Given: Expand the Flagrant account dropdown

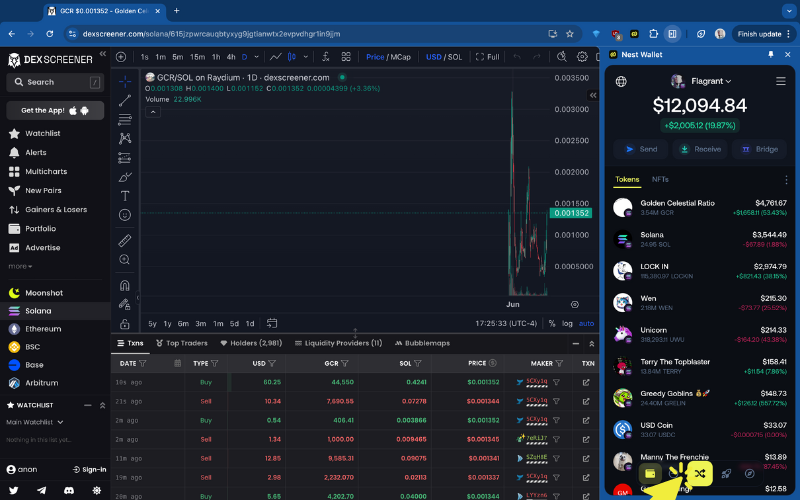Looking at the screenshot, I should click(x=711, y=81).
